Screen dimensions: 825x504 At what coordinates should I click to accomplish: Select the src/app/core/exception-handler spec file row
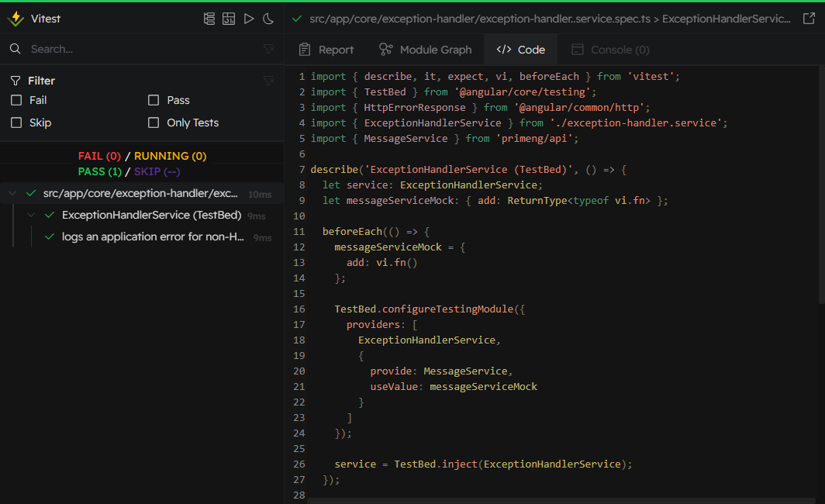point(142,193)
